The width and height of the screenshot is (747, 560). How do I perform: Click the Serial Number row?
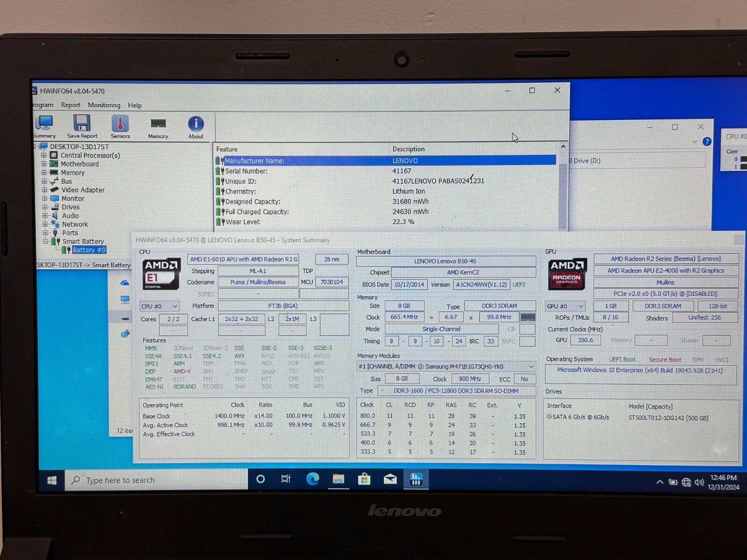(x=386, y=171)
